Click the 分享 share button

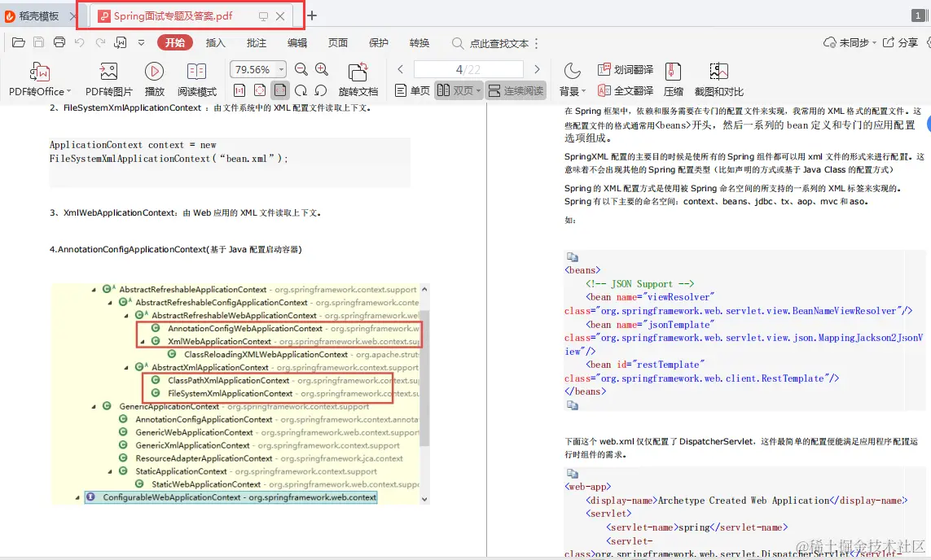[900, 42]
